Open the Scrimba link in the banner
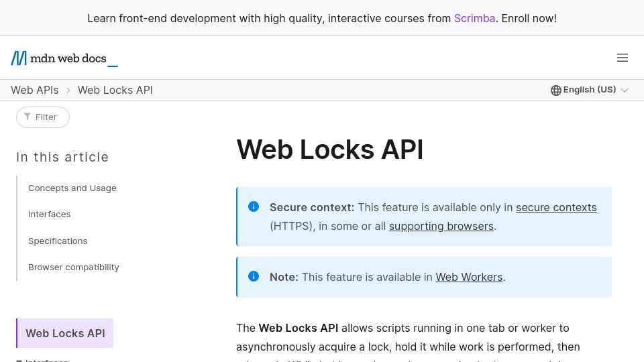 474,19
